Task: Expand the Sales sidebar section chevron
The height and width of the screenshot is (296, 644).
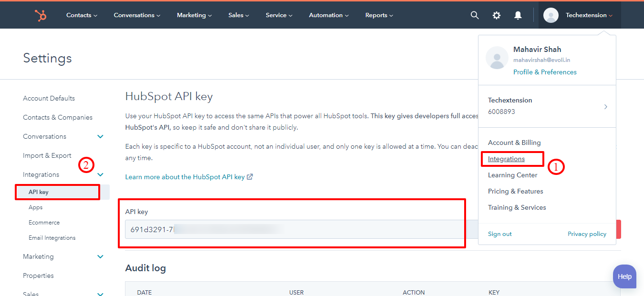Action: 101,294
